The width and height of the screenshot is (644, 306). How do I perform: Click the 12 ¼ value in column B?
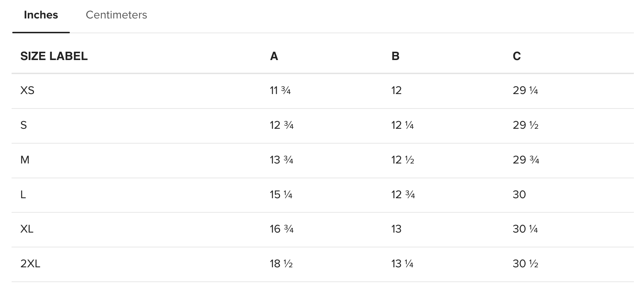(x=402, y=125)
